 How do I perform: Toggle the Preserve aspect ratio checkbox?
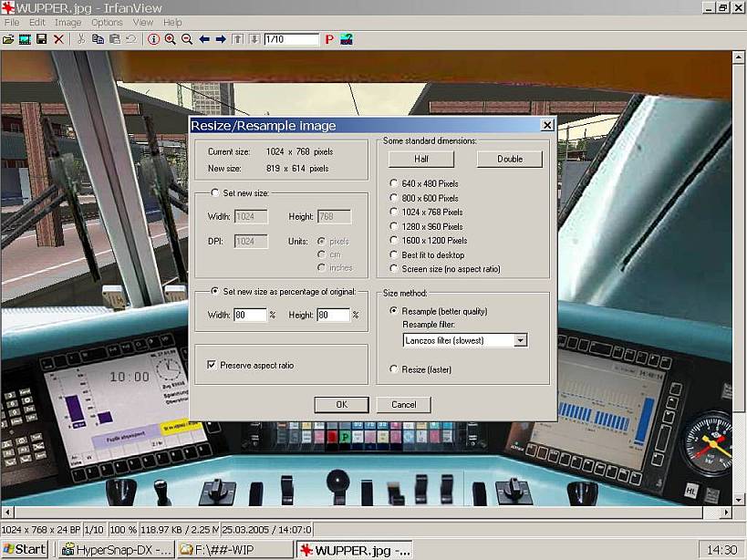(212, 365)
